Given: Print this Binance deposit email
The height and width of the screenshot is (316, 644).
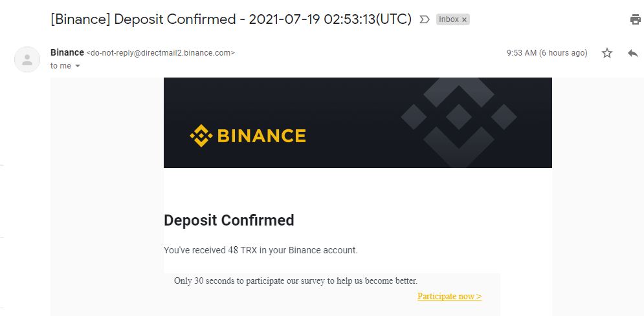Looking at the screenshot, I should click(x=635, y=19).
